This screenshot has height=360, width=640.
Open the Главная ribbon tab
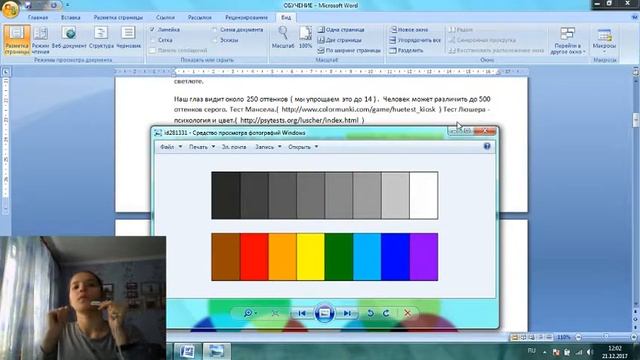(x=38, y=18)
